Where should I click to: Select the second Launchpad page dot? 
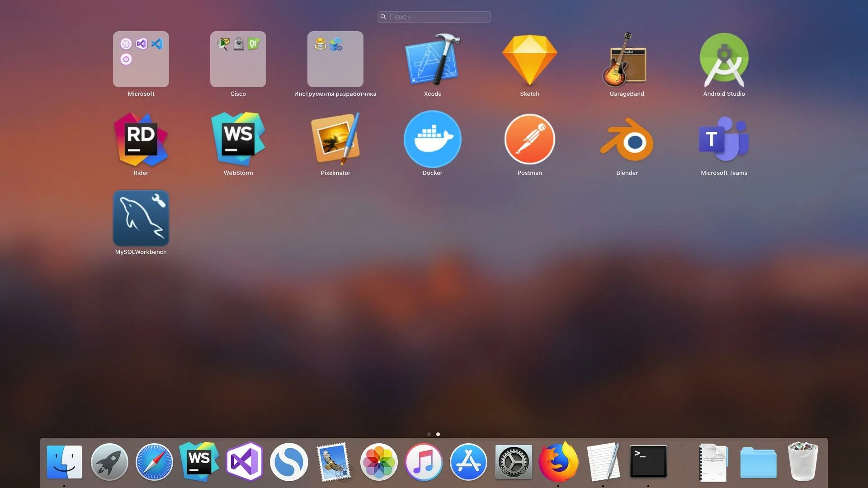tap(438, 434)
